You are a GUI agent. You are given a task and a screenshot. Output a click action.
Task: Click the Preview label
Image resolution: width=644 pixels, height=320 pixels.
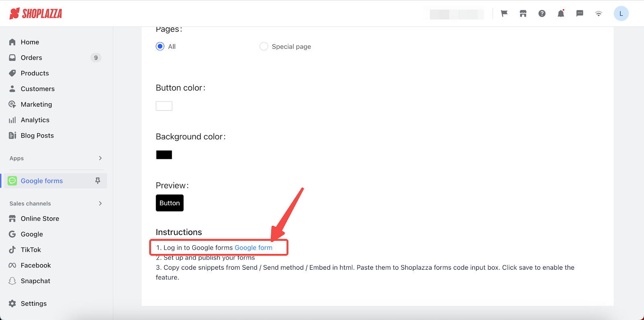click(x=172, y=186)
